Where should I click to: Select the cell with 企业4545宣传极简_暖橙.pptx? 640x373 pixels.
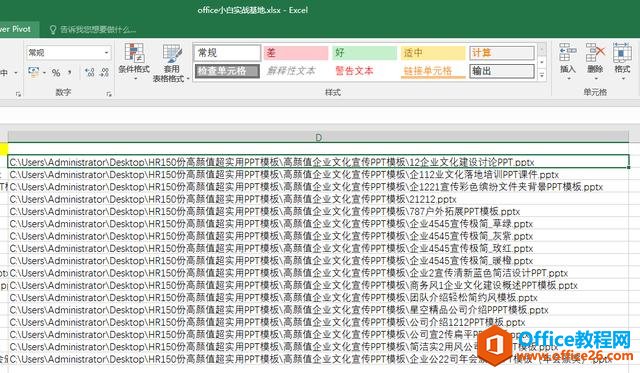tap(318, 260)
